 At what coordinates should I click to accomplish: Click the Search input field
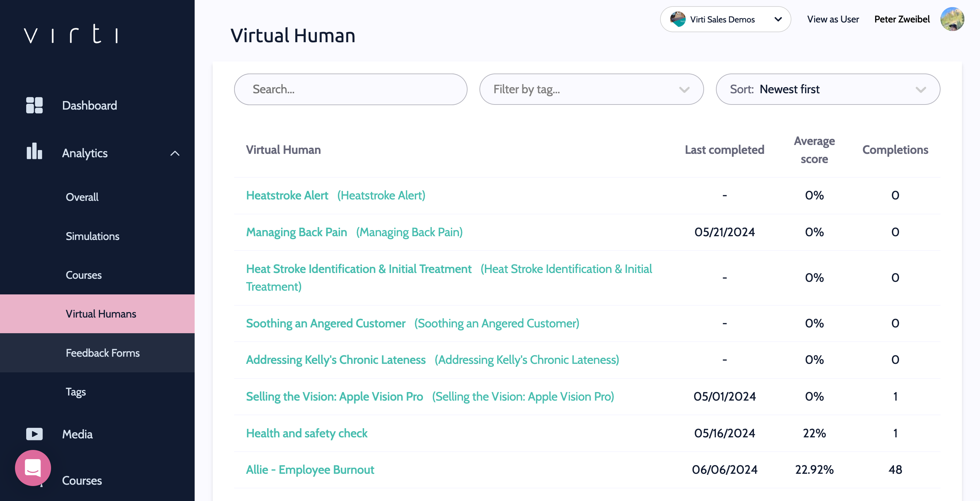click(350, 90)
